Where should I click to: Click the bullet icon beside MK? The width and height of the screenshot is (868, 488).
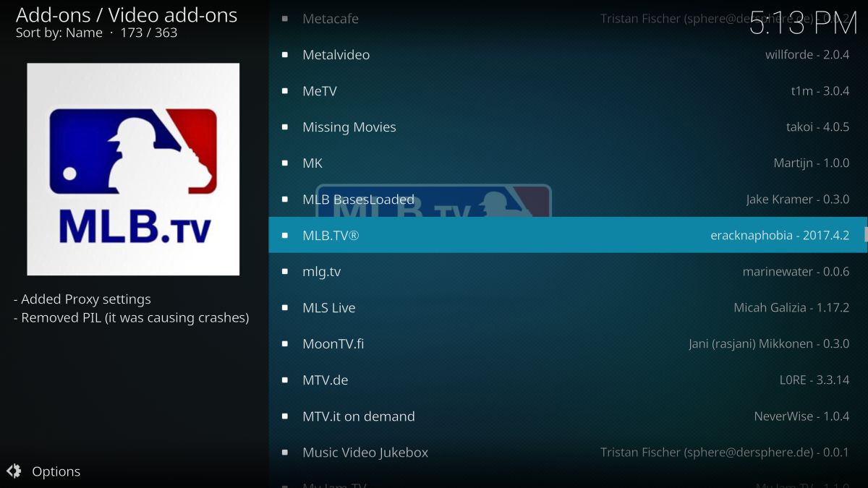pyautogui.click(x=285, y=163)
